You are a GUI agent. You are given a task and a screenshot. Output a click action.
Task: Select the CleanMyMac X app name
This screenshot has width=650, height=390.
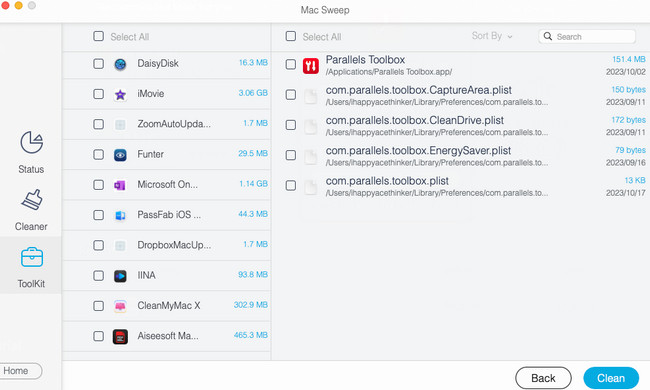coord(169,305)
